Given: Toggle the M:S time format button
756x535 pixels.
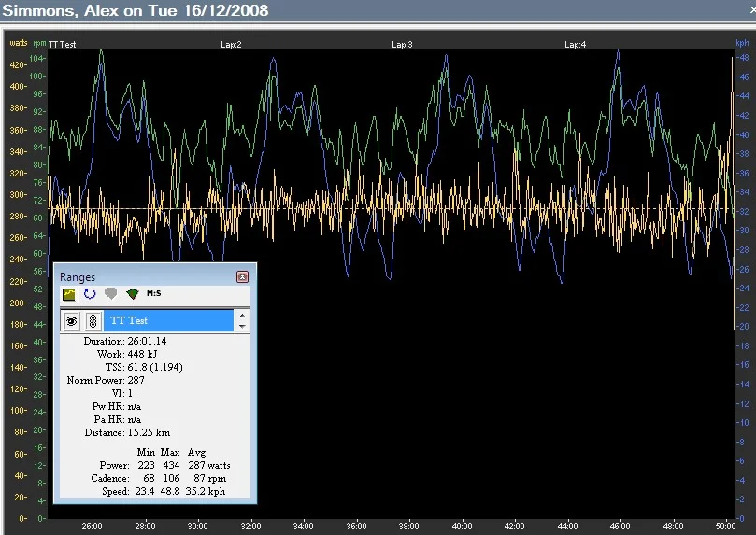Looking at the screenshot, I should 154,293.
